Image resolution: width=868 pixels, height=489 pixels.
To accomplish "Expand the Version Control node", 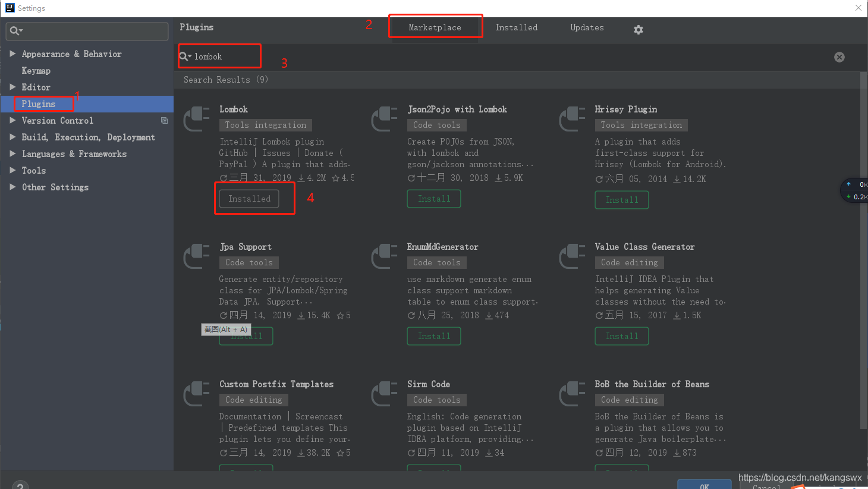I will 12,120.
